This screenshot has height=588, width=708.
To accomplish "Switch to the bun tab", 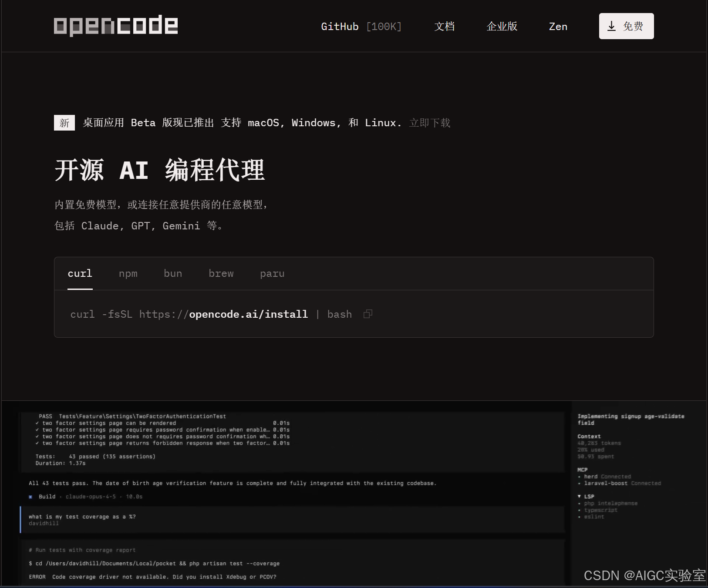I will pyautogui.click(x=173, y=273).
